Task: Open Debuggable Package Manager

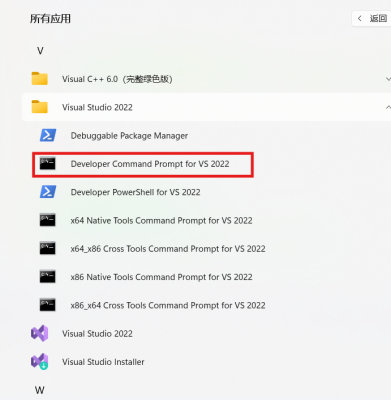Action: (129, 136)
